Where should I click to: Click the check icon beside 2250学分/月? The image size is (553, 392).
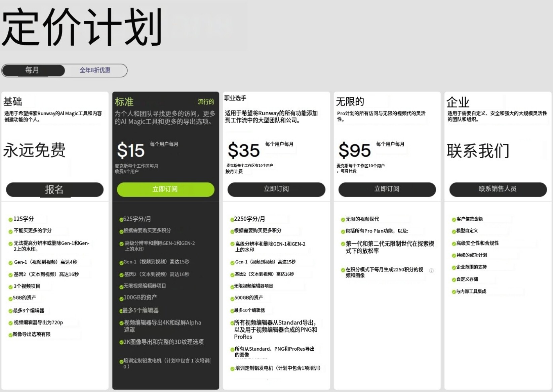(x=232, y=220)
